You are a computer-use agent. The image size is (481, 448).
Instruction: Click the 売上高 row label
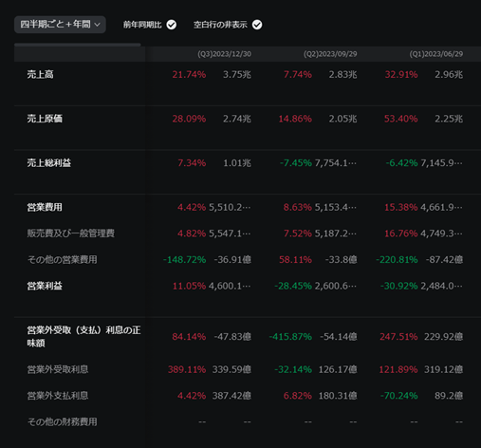tap(40, 74)
